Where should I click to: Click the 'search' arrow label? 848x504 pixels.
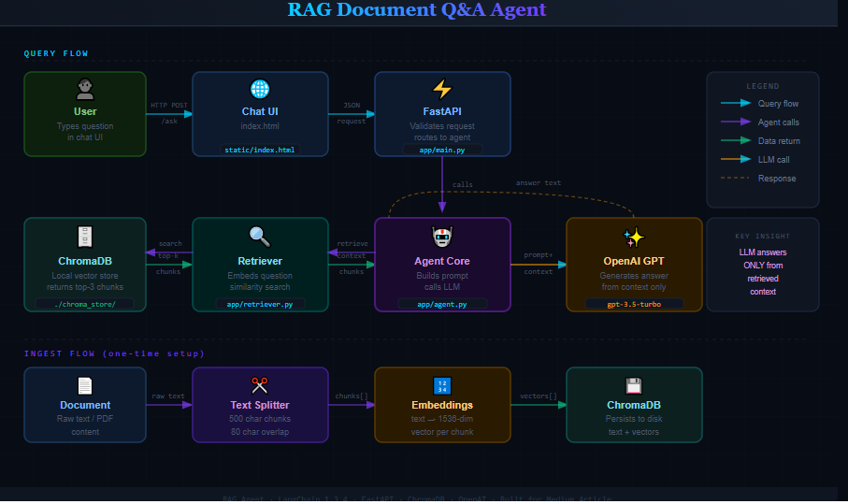170,244
